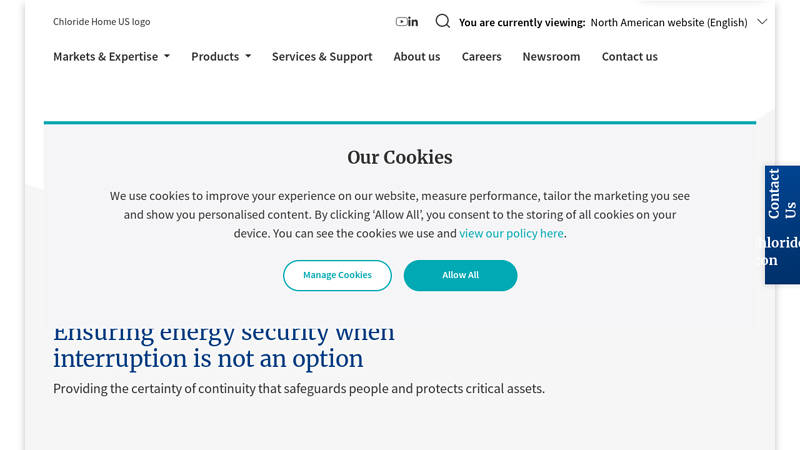This screenshot has width=800, height=450.
Task: Open the website region selector chevron
Action: click(x=762, y=21)
